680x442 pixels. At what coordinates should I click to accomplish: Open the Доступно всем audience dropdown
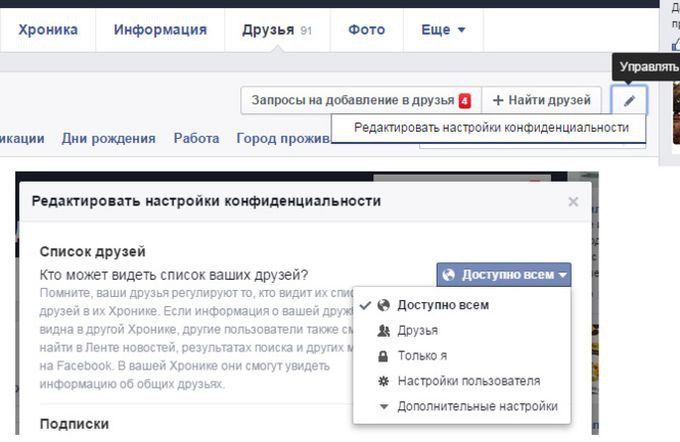pyautogui.click(x=504, y=275)
